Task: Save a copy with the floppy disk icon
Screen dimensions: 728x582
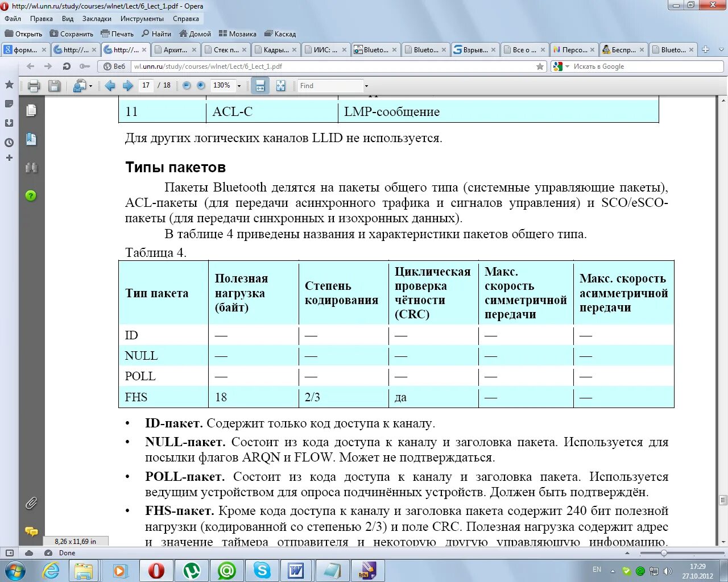Action: tap(54, 86)
